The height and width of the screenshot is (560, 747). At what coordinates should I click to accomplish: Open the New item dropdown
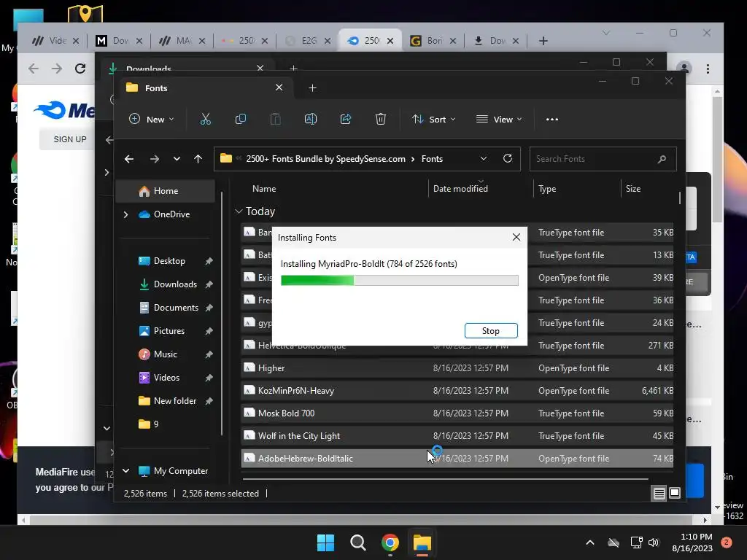coord(152,120)
